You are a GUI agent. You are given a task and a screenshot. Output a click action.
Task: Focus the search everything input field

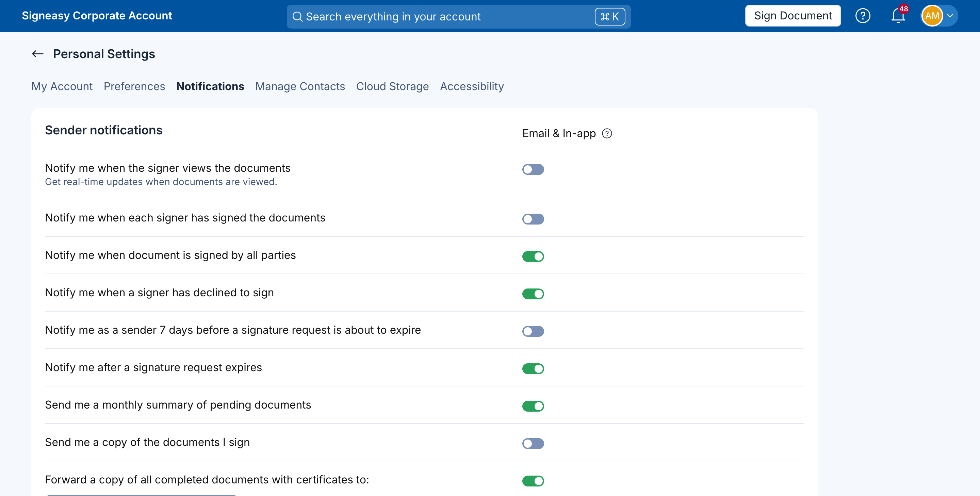tap(458, 17)
